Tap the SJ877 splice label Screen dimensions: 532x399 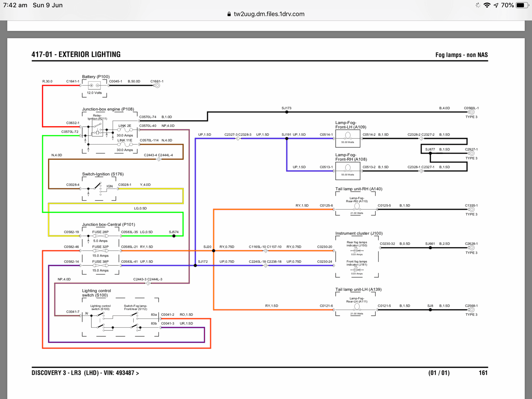click(430, 149)
